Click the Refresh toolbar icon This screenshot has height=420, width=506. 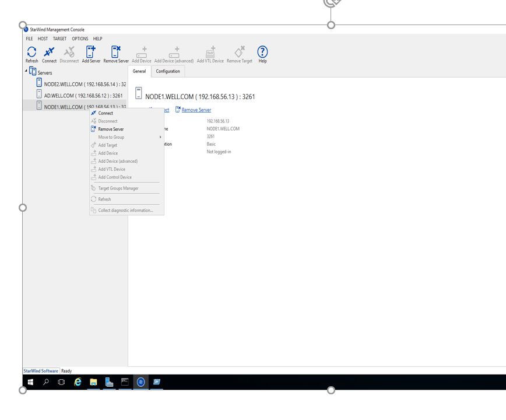31,54
